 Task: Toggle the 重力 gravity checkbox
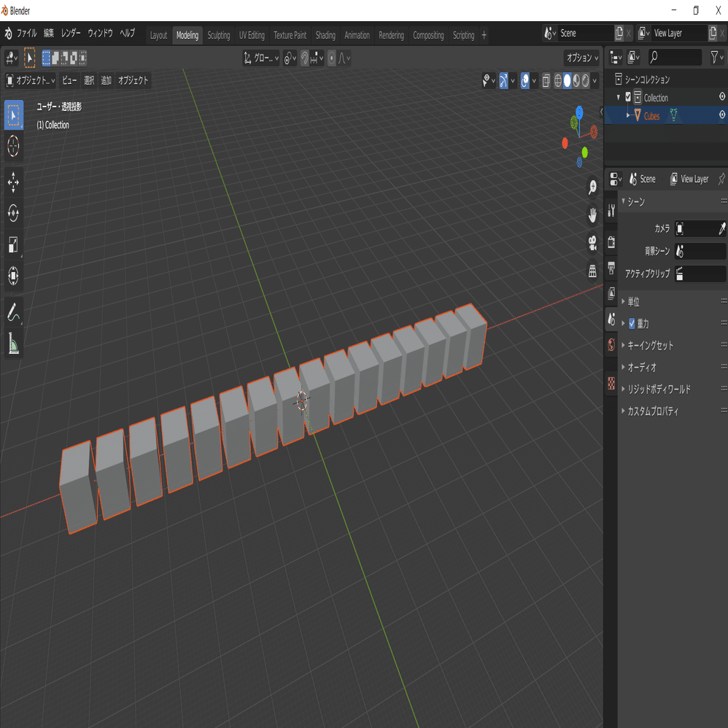[x=632, y=324]
